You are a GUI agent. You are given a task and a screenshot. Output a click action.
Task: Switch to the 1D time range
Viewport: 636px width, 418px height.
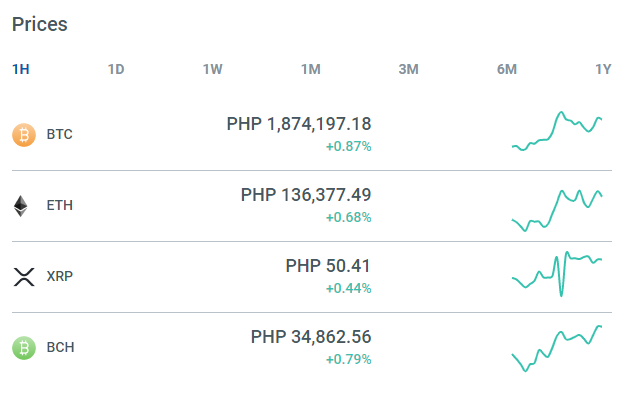point(116,69)
